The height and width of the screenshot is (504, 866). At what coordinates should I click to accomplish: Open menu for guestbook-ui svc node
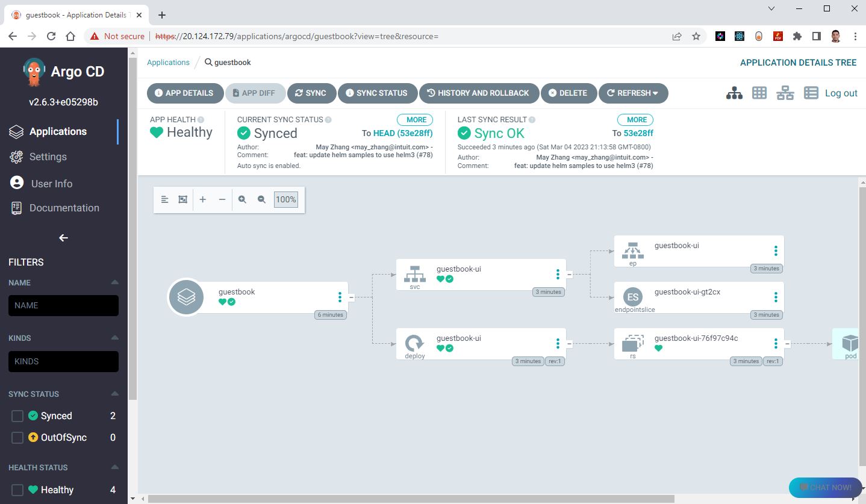[x=558, y=274]
